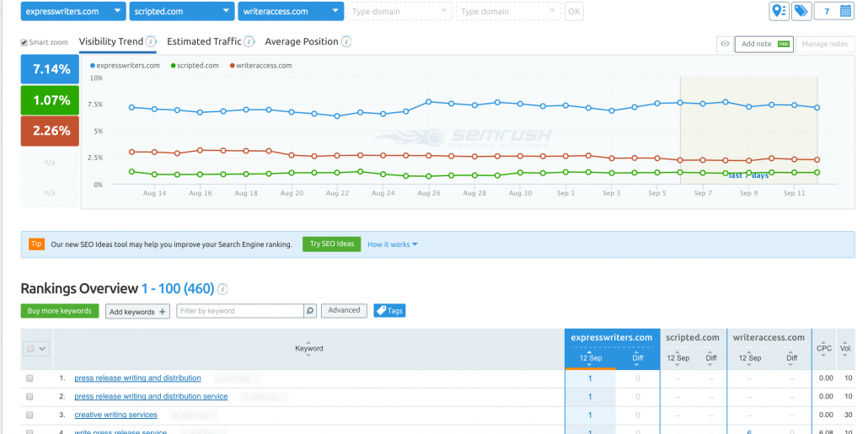Select red 2.26% writeraccess visibility swatch
The width and height of the screenshot is (868, 434).
coord(50,131)
